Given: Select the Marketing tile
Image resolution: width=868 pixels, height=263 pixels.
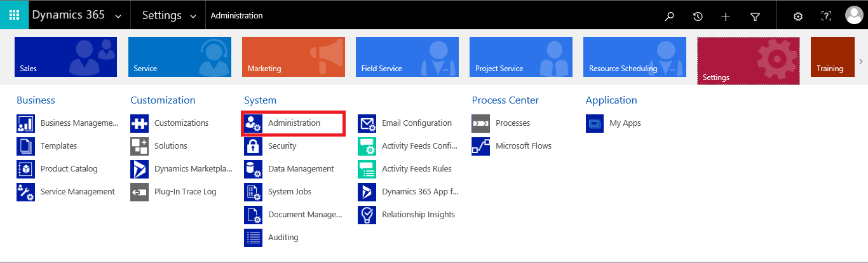Looking at the screenshot, I should [x=294, y=57].
